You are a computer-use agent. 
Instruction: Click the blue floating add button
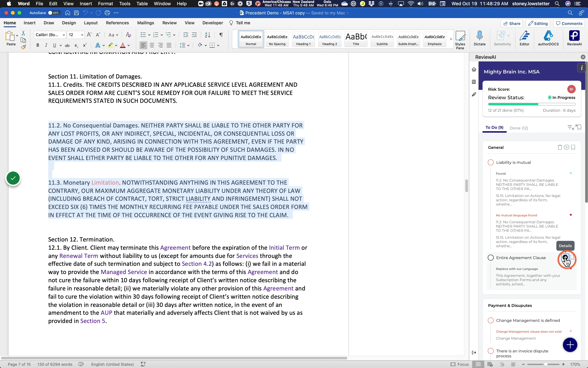click(x=570, y=345)
